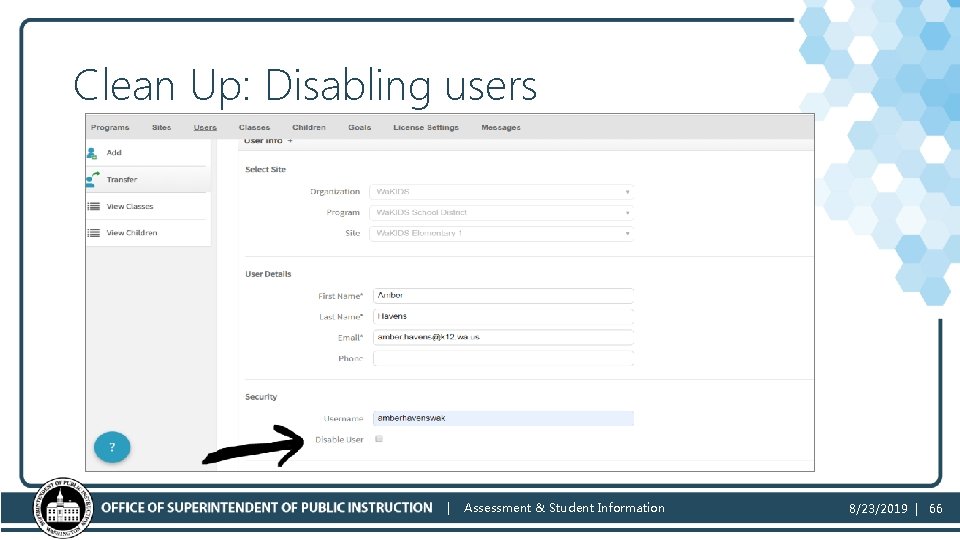
Task: Click the OSPI seal logo in footer
Action: point(64,508)
